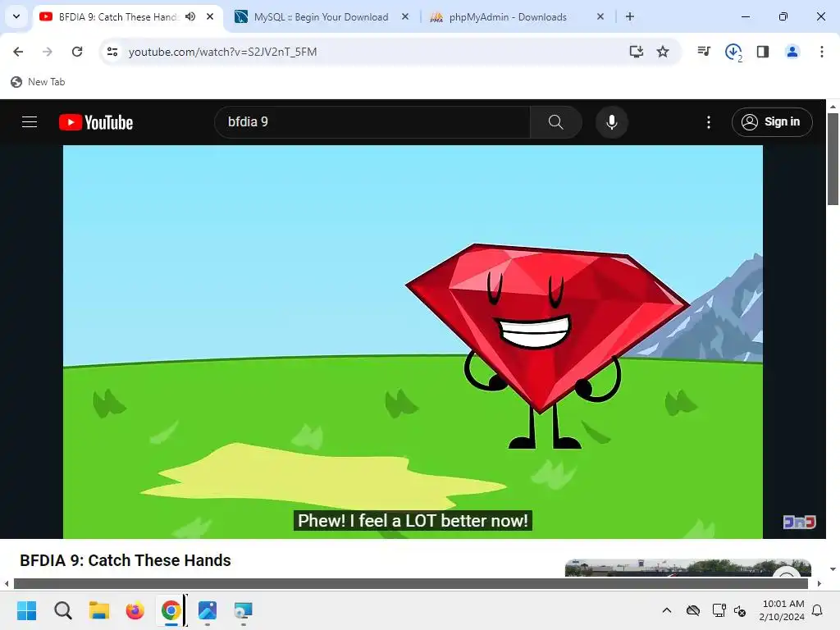The width and height of the screenshot is (840, 630).
Task: Open the Windows Start menu
Action: tap(27, 610)
